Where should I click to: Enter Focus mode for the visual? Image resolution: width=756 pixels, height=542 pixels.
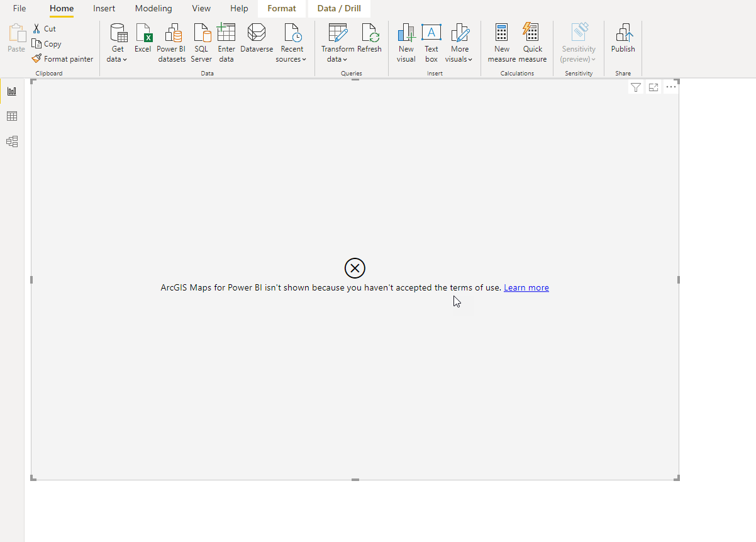[653, 87]
